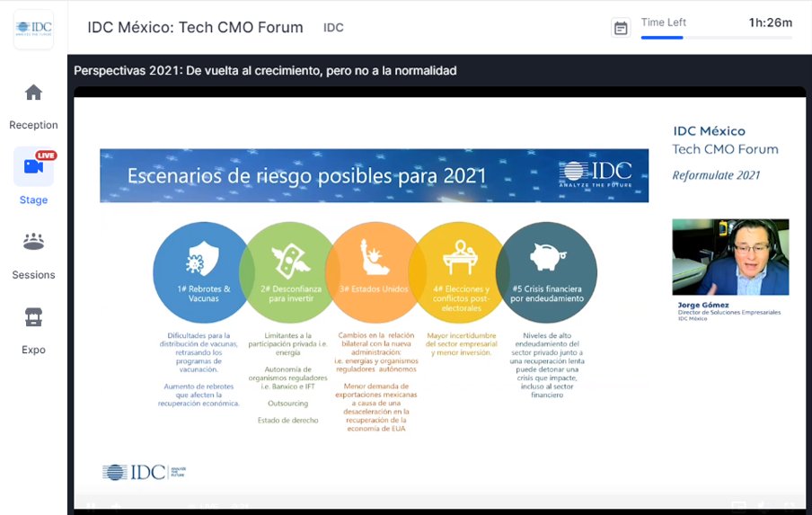Open the Expo booth icon

(33, 317)
